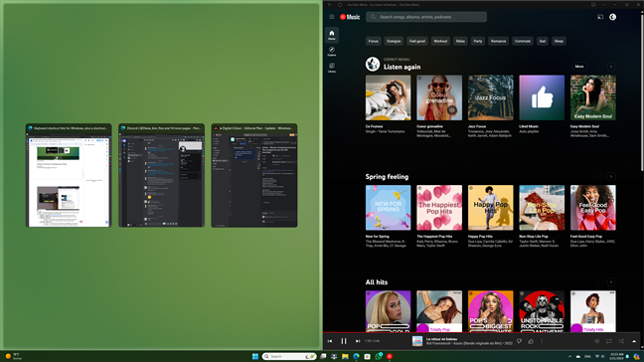Skip to next track in player bar
644x362 pixels.
[x=358, y=341]
